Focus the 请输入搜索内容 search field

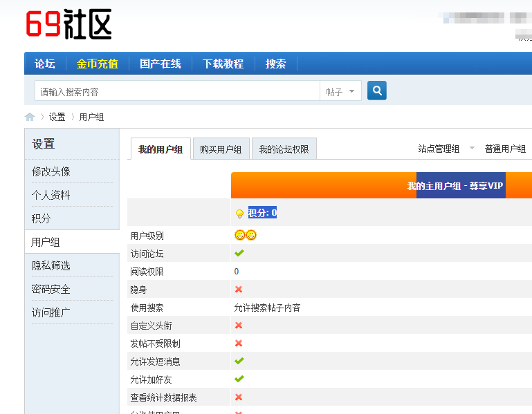pyautogui.click(x=177, y=91)
